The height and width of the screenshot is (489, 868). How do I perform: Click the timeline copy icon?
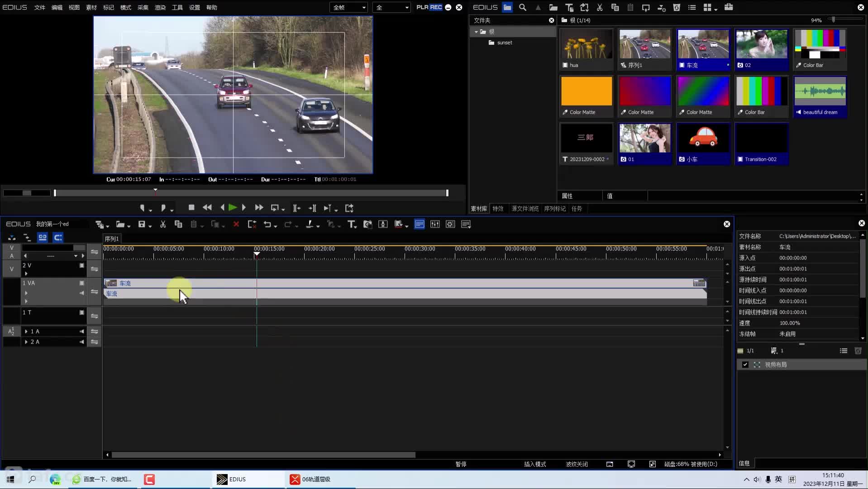178,224
